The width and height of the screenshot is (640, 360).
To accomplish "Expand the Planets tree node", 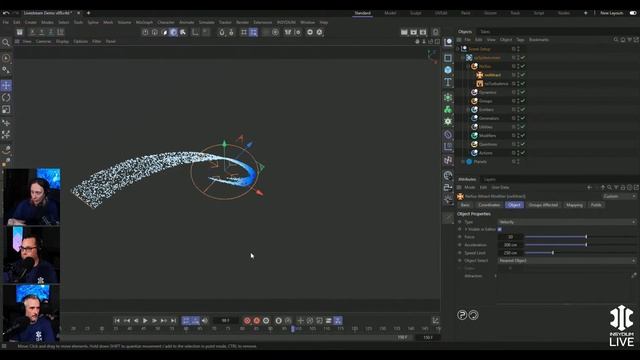I will click(463, 162).
